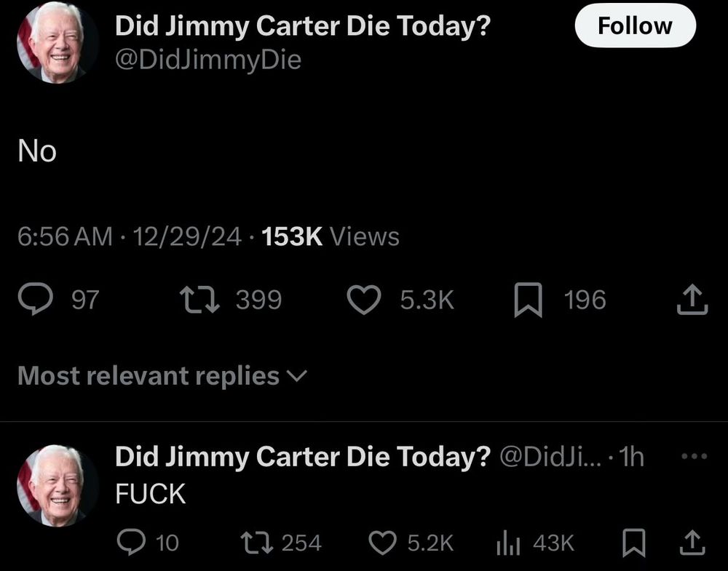Open the reply author's display name link
728x571 pixels.
(x=303, y=456)
